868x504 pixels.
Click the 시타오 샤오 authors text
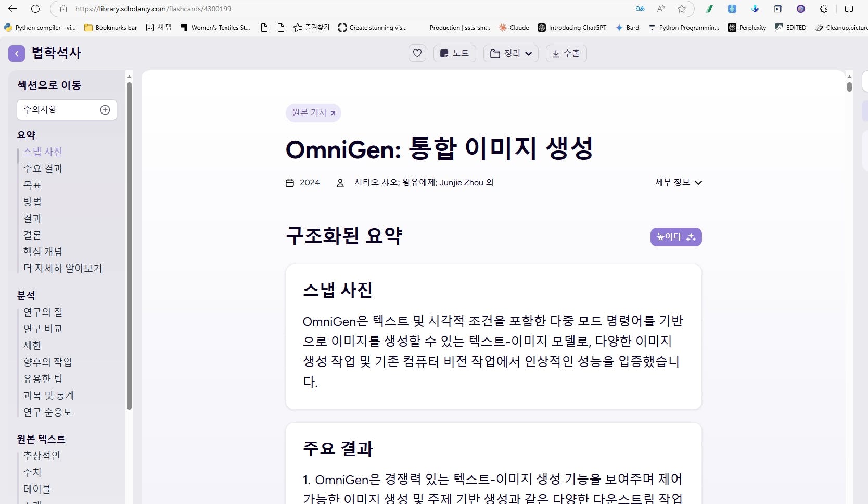pos(424,182)
